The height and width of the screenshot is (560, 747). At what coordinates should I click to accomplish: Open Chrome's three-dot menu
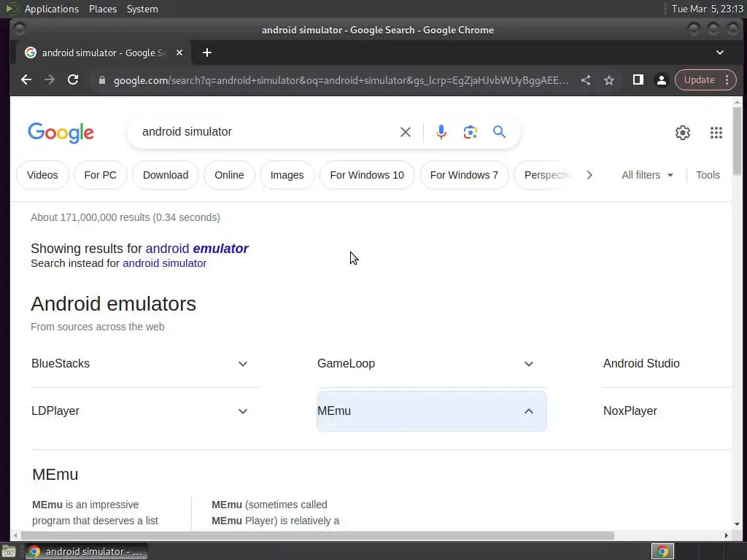coord(727,80)
